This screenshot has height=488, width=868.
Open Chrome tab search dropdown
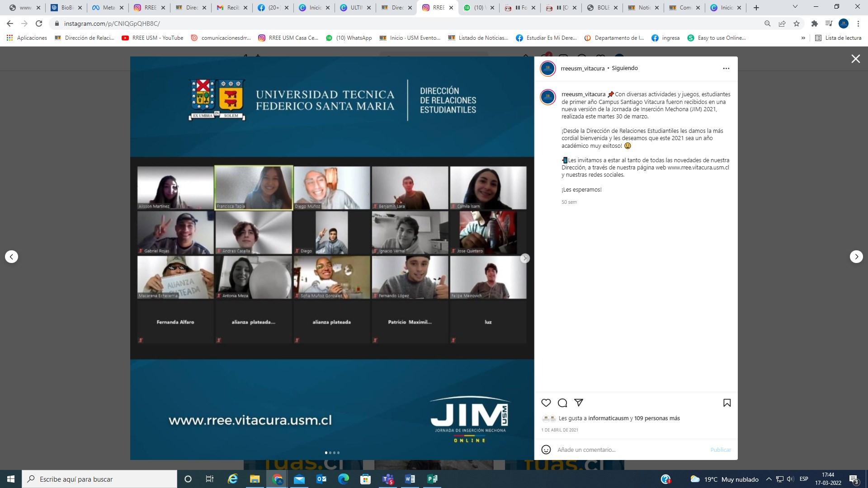(795, 7)
